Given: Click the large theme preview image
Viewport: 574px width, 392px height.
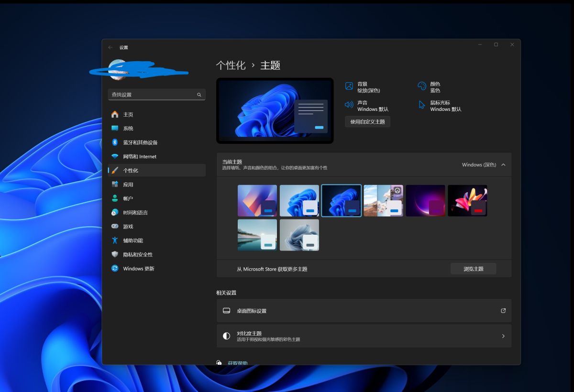Looking at the screenshot, I should (275, 111).
